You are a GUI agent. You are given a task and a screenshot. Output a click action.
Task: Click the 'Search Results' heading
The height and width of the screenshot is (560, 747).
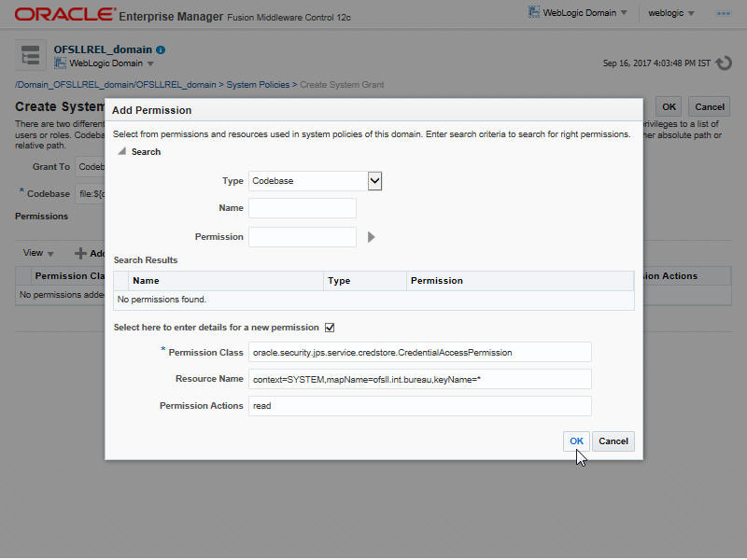tap(146, 260)
